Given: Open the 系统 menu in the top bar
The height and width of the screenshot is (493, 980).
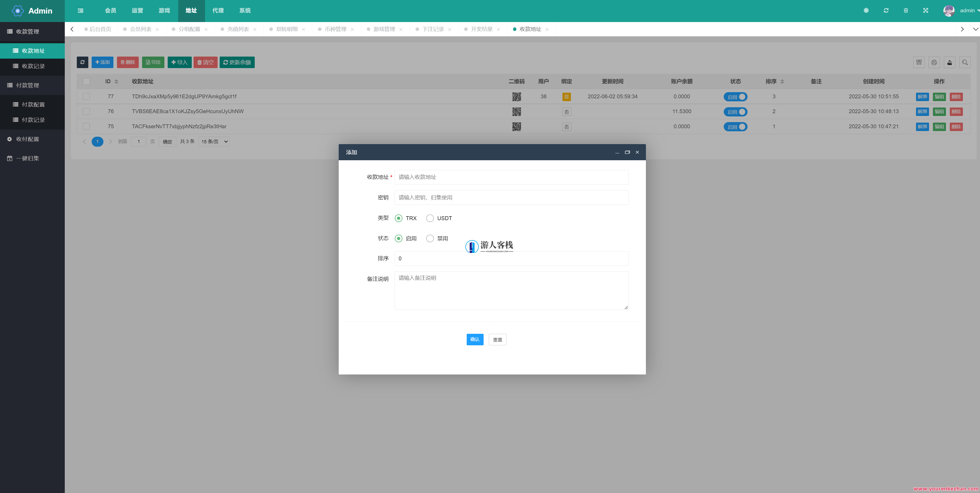Looking at the screenshot, I should [245, 11].
